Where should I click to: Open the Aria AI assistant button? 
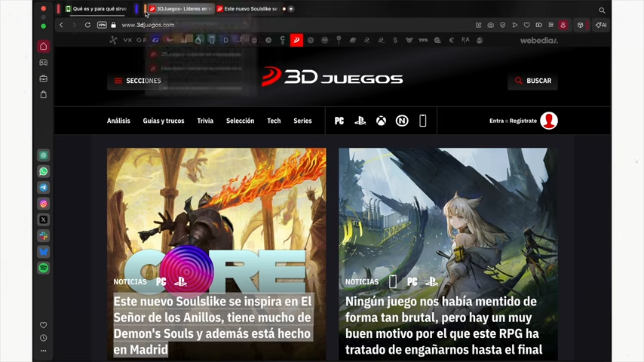[601, 25]
